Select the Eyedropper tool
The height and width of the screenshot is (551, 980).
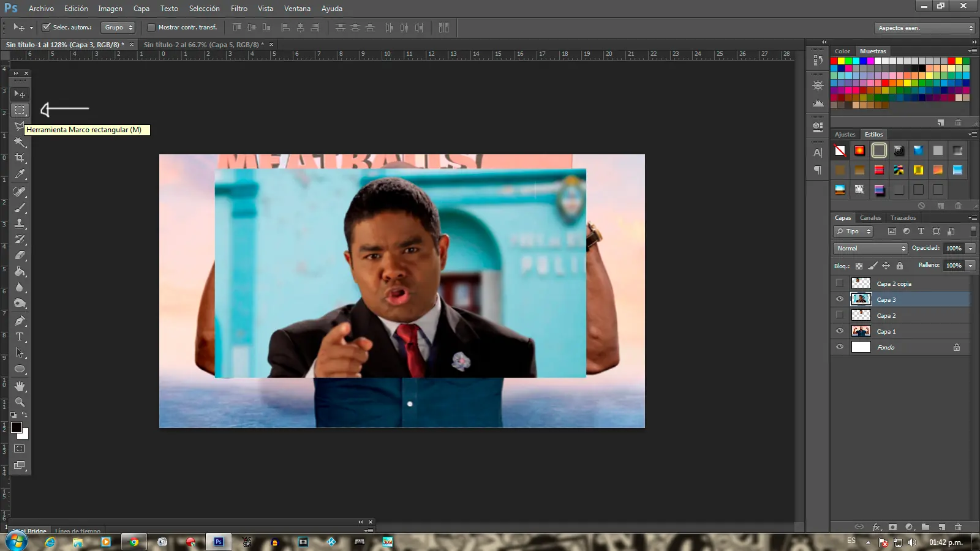[x=20, y=174]
